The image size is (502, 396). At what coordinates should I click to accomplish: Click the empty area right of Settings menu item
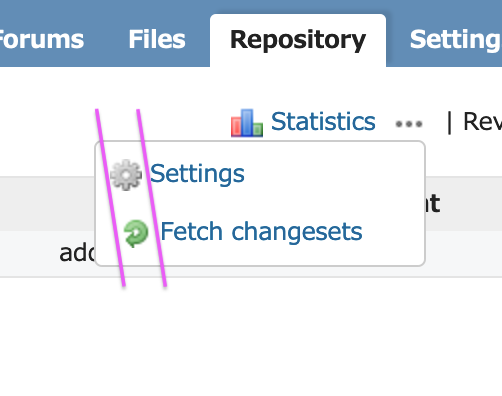(x=333, y=174)
